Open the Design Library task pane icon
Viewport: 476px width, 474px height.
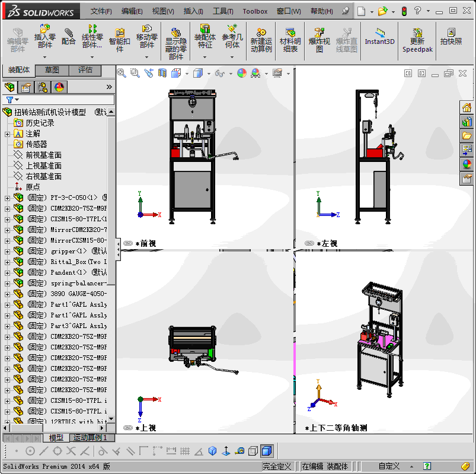467,122
